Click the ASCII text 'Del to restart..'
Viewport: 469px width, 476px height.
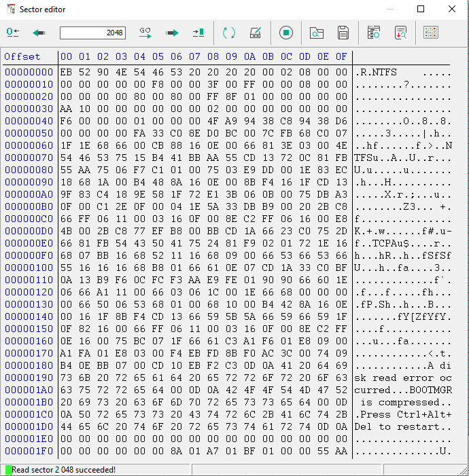pos(403,427)
